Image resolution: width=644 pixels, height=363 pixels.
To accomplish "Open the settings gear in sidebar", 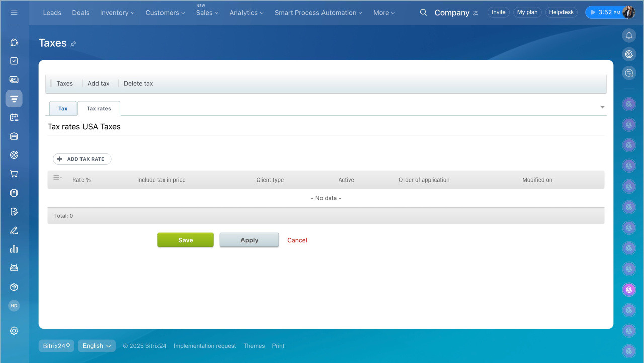I will pos(14,330).
